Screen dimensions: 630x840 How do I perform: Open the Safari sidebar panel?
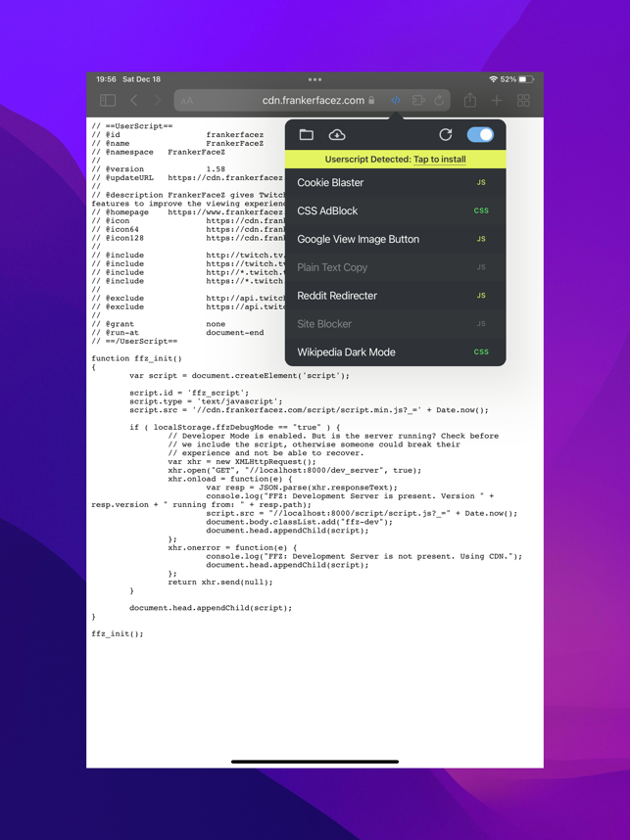[108, 100]
